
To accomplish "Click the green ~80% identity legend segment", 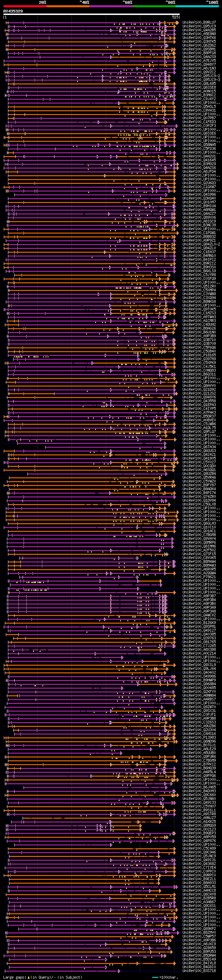I will click(x=154, y=6).
